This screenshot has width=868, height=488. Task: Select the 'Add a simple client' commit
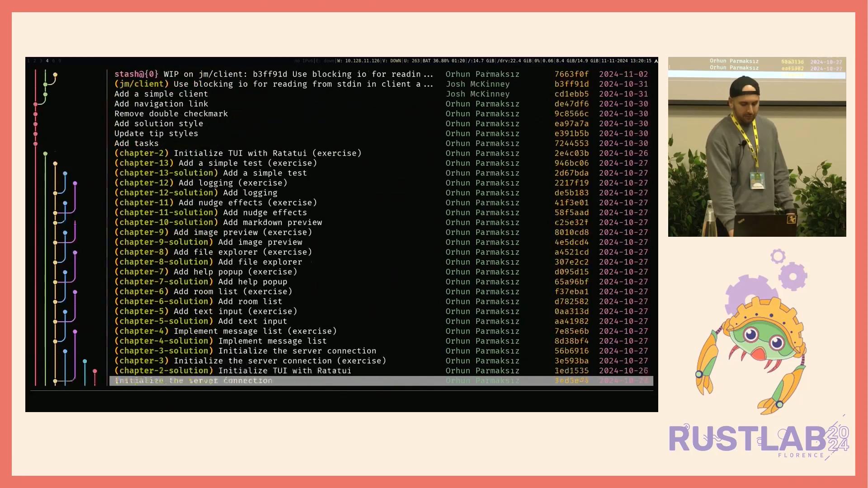[x=381, y=94]
